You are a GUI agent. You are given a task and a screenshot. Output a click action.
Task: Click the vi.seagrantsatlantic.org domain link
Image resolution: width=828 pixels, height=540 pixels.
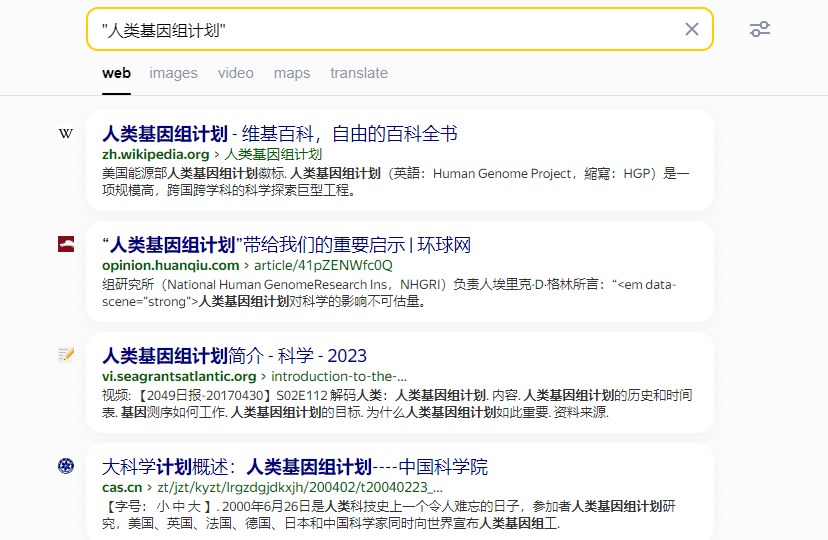pos(179,376)
